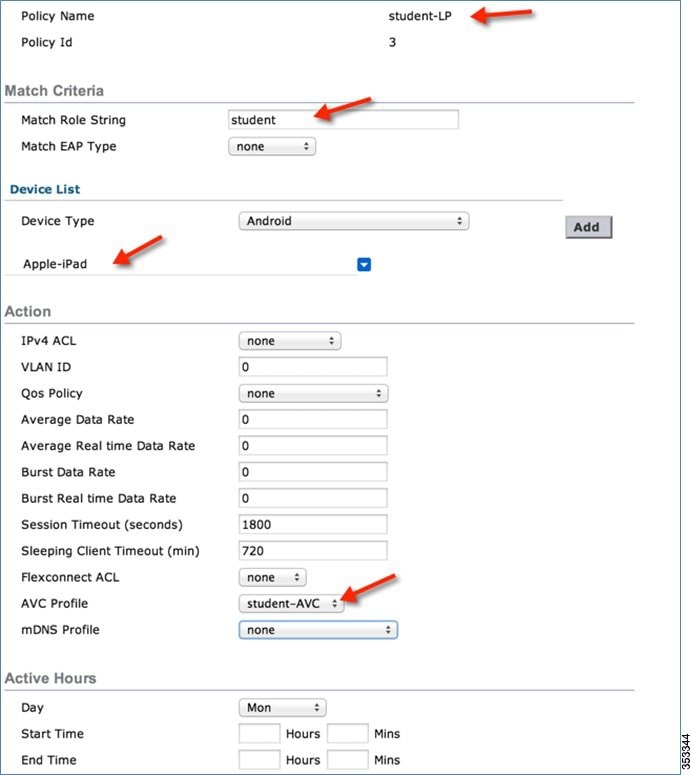Screen dimensions: 691x775
Task: Click the AVC Profile label
Action: point(54,603)
